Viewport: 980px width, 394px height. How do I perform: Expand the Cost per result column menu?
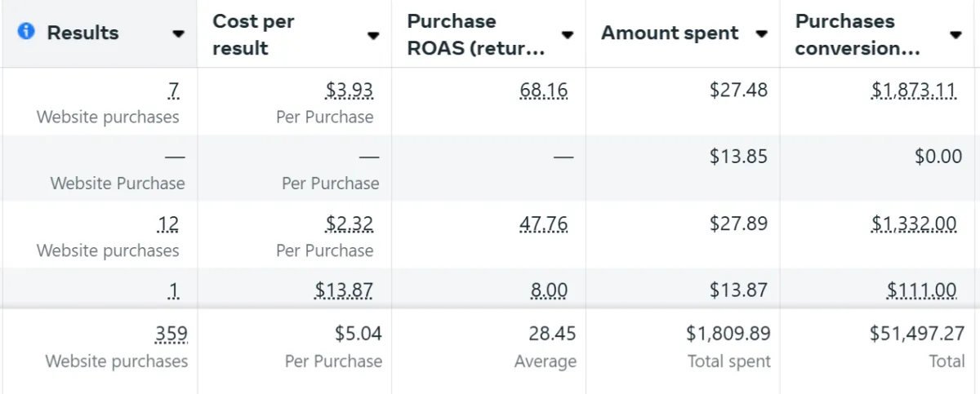pyautogui.click(x=373, y=35)
